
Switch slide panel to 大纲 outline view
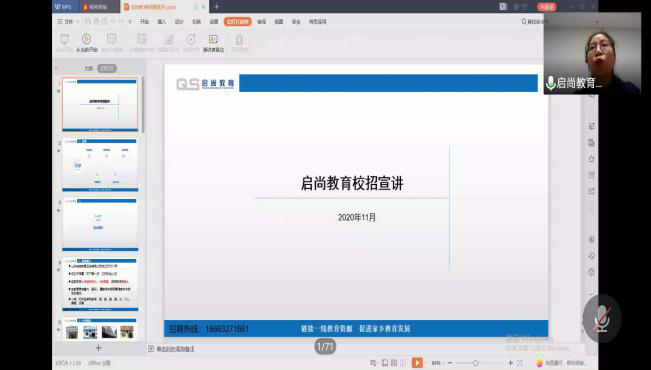point(88,68)
